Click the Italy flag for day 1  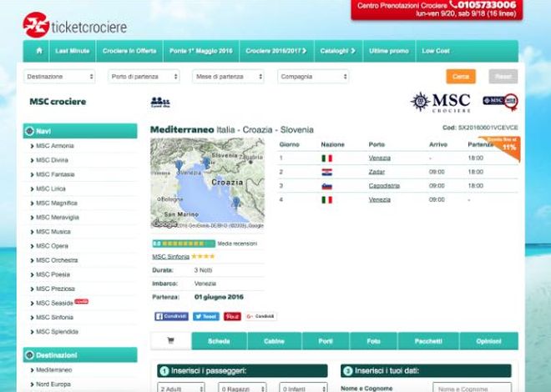[326, 158]
